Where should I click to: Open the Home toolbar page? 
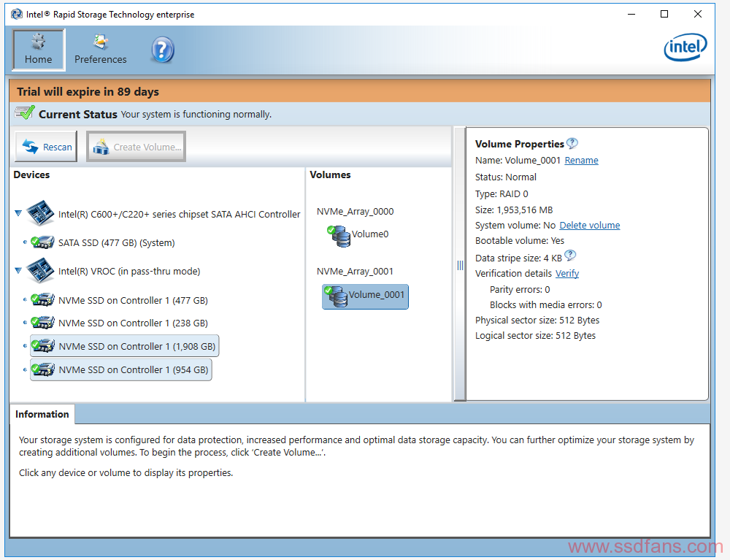pyautogui.click(x=39, y=50)
